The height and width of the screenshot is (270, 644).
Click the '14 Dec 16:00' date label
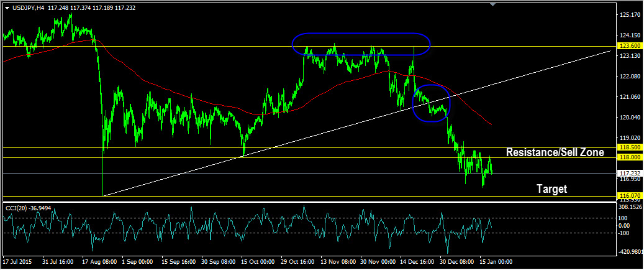point(417,261)
